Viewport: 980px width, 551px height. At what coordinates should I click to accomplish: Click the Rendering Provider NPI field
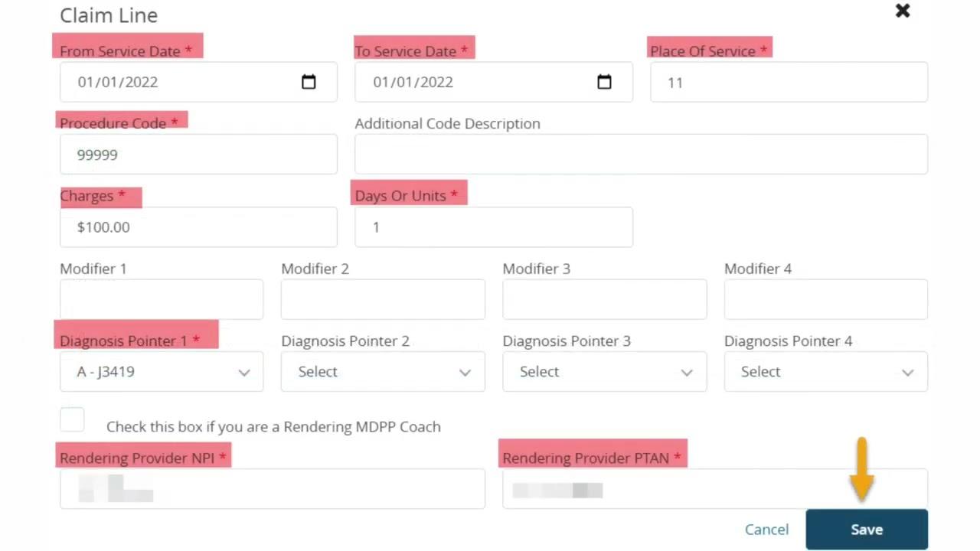[x=273, y=489]
